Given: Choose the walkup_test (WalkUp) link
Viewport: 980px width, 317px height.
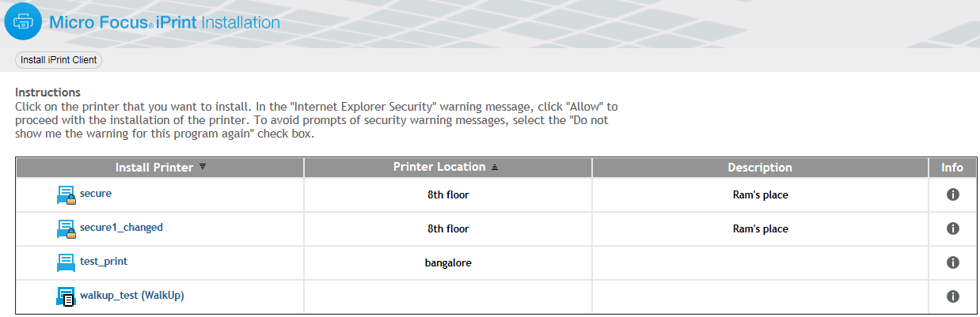Looking at the screenshot, I should pos(132,295).
